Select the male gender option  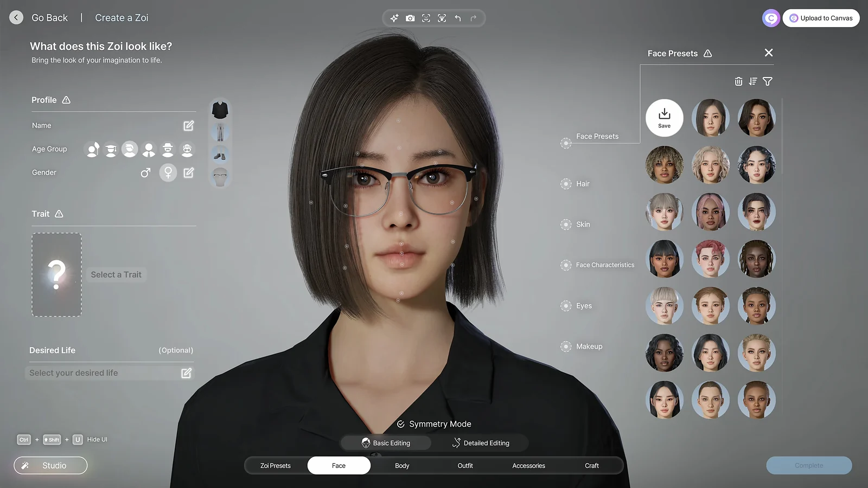145,172
